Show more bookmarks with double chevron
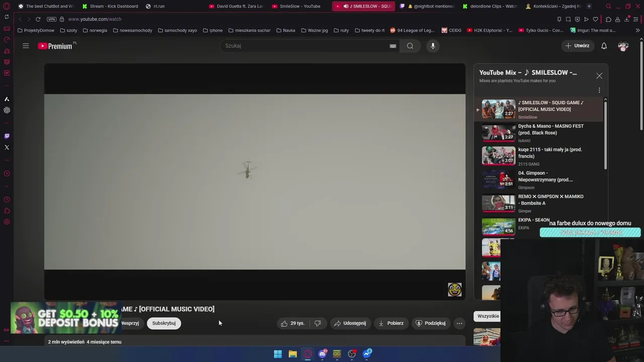 click(x=637, y=30)
